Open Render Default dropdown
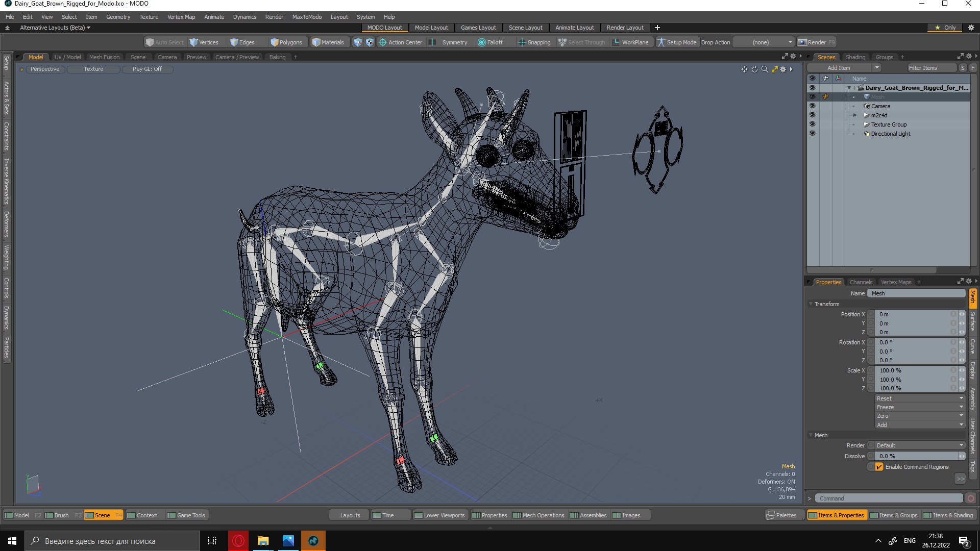 click(919, 445)
